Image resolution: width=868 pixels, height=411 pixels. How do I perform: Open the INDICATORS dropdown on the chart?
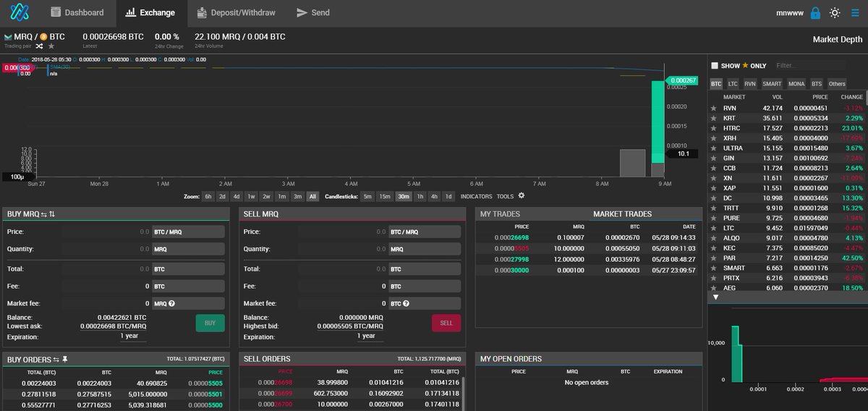[x=476, y=196]
